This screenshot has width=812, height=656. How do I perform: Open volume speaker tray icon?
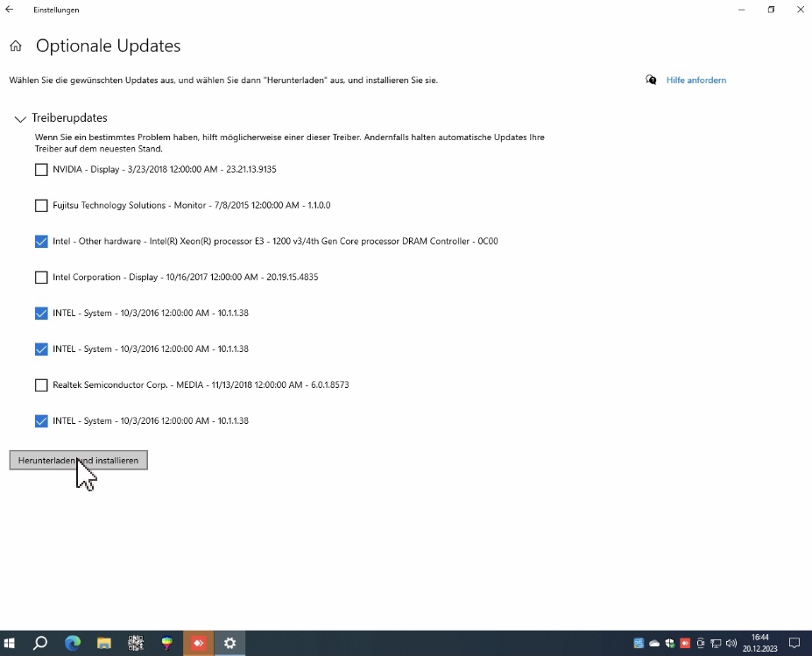[x=731, y=644]
